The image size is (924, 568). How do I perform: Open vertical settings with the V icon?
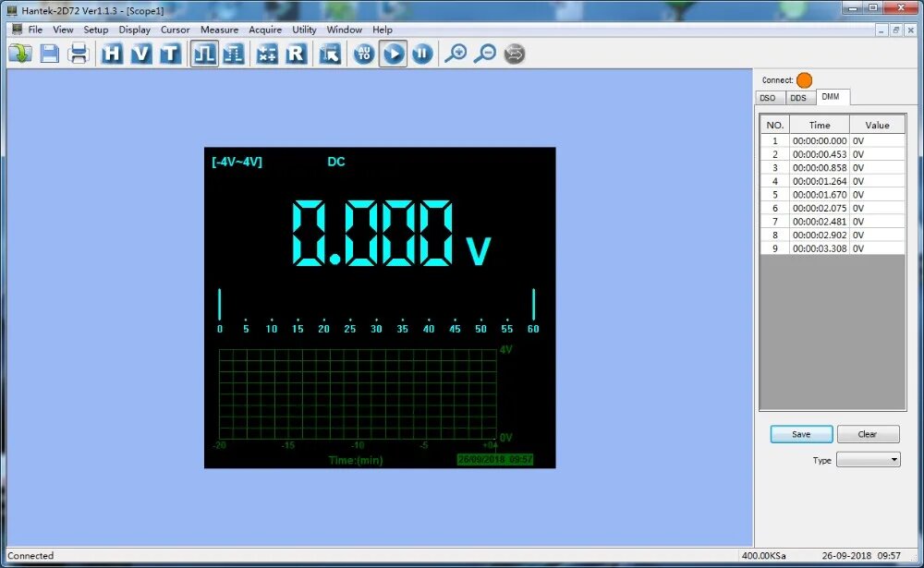(140, 54)
